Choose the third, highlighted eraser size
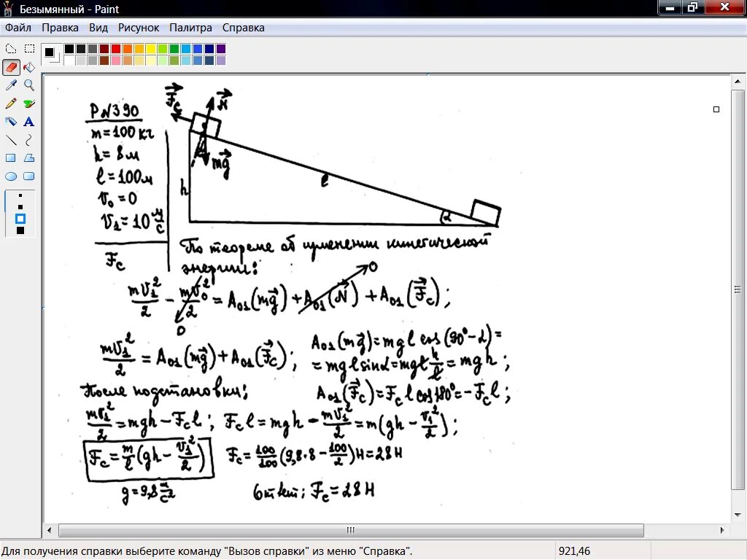 point(20,219)
